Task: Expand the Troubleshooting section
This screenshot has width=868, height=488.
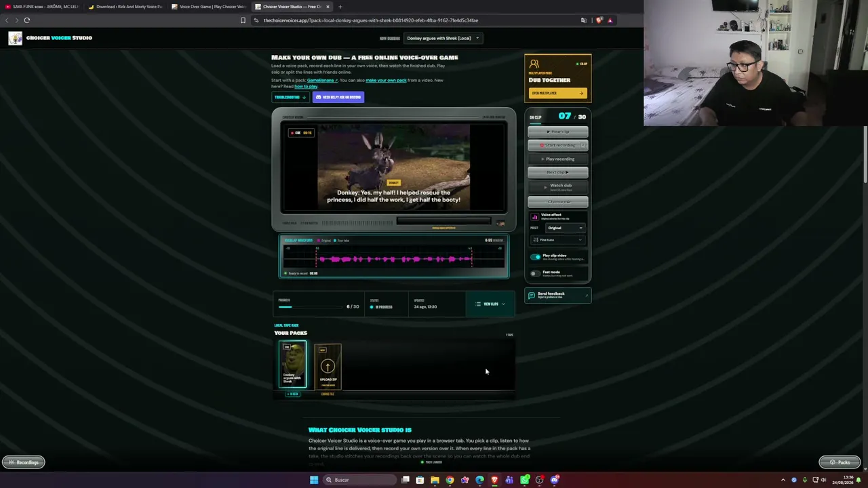Action: (290, 97)
